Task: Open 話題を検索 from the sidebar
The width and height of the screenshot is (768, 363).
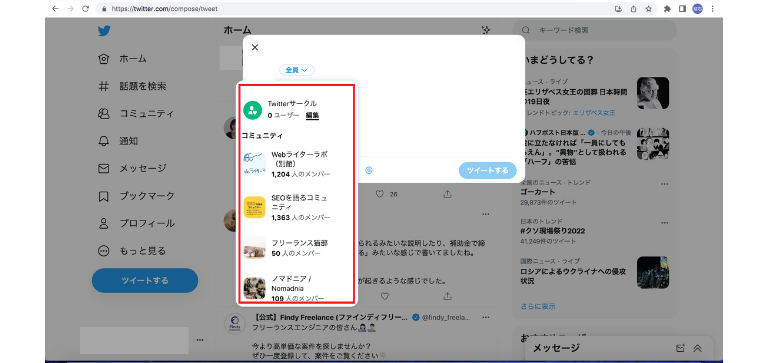Action: (x=132, y=86)
